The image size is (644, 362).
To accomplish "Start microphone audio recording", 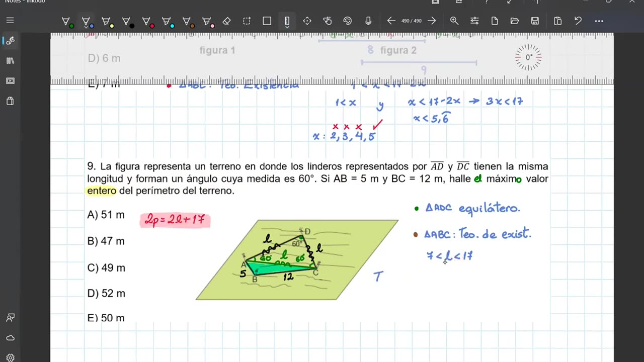I will [368, 21].
